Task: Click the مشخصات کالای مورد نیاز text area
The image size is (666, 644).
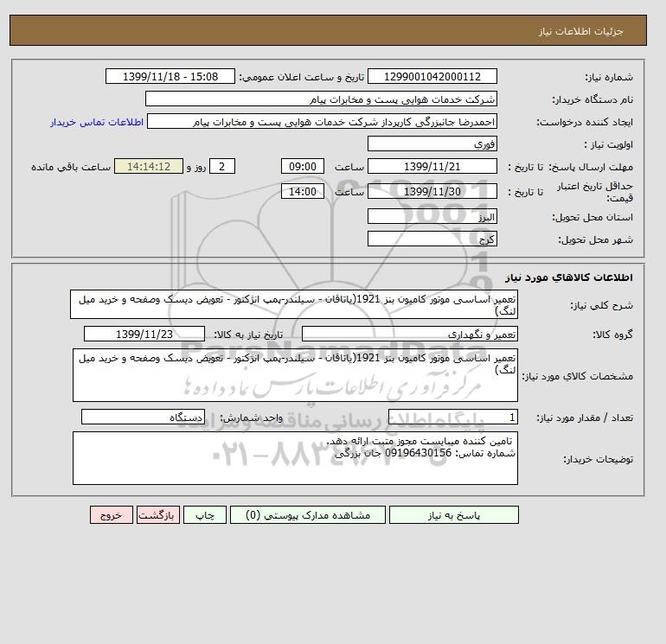Action: point(295,375)
